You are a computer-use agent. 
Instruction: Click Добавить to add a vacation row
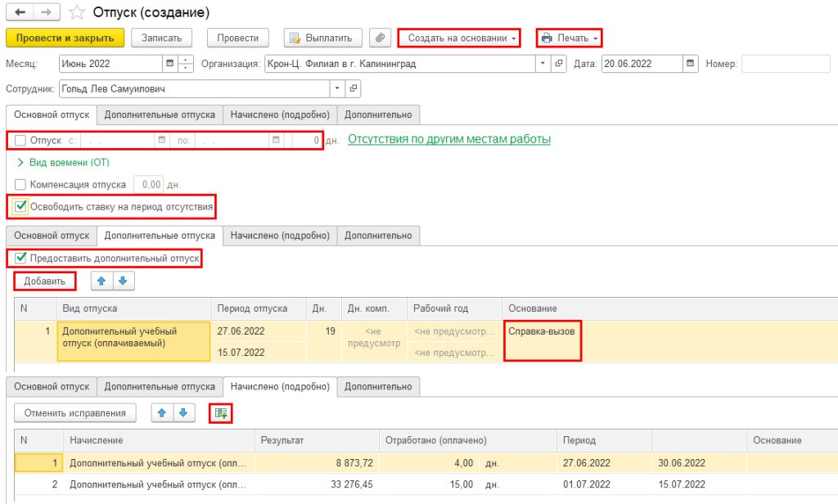coord(45,281)
